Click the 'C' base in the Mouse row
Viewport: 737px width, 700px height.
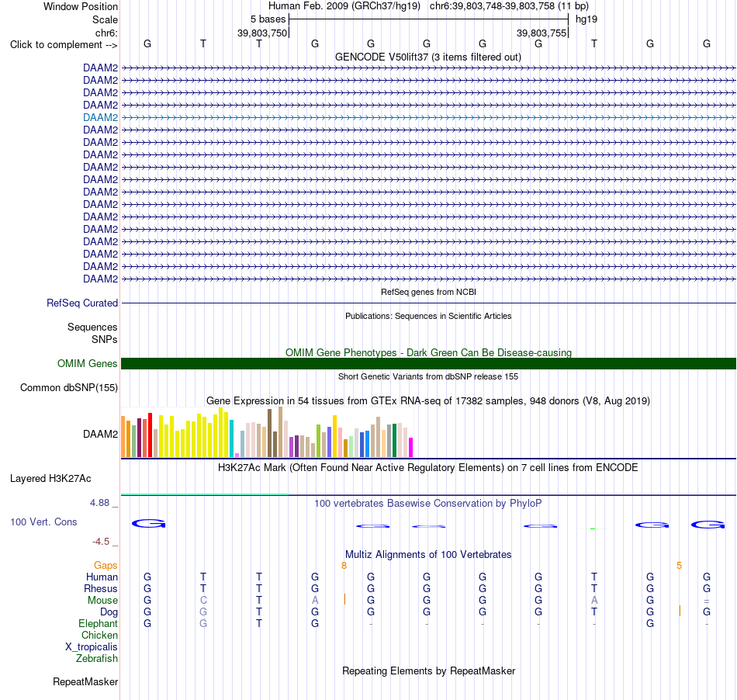click(x=203, y=601)
